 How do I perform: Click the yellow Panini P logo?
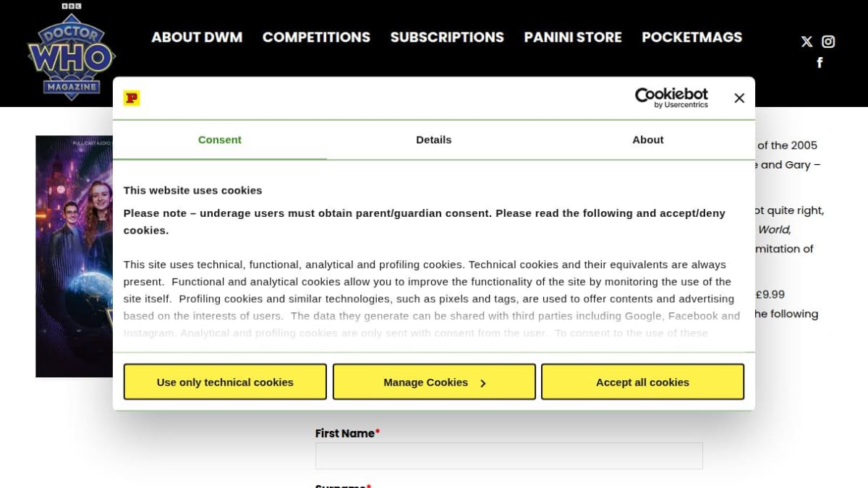coord(132,98)
